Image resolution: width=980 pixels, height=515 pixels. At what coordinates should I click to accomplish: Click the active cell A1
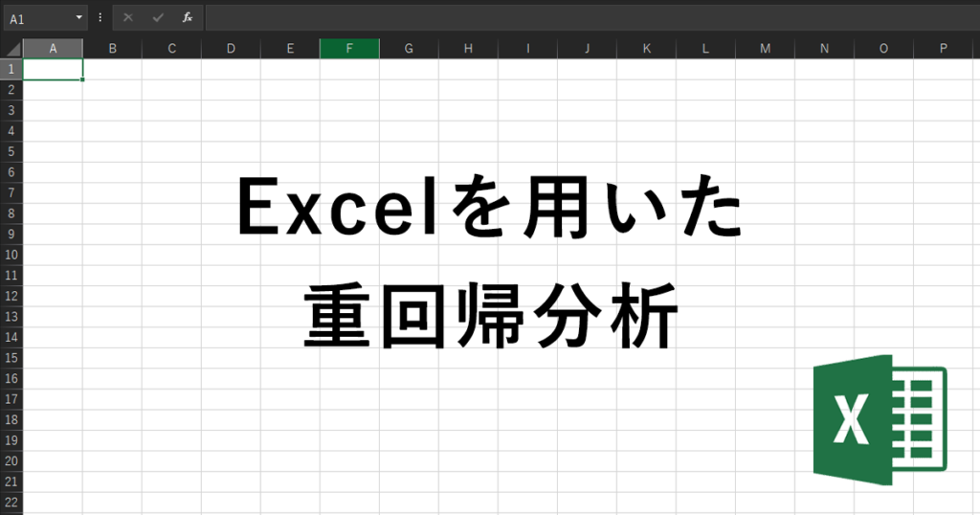53,69
